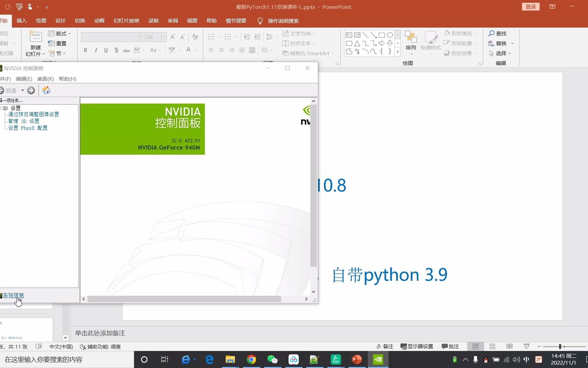Select the Oval shape in gallery
The width and height of the screenshot is (588, 368).
tap(390, 35)
